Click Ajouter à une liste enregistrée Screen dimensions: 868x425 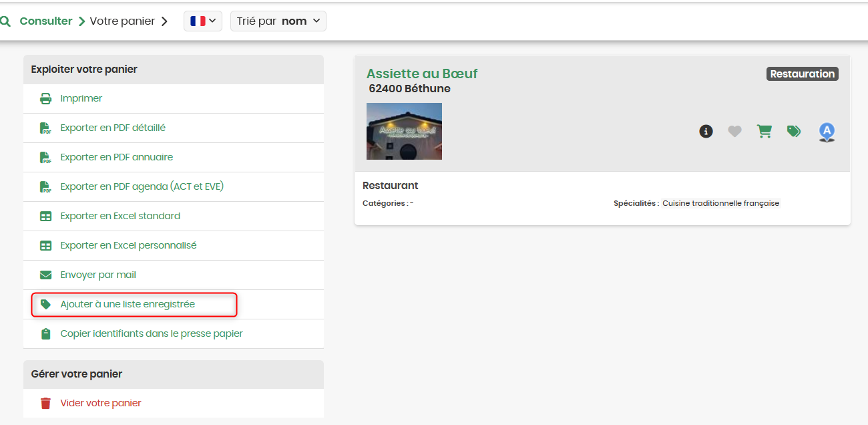128,304
